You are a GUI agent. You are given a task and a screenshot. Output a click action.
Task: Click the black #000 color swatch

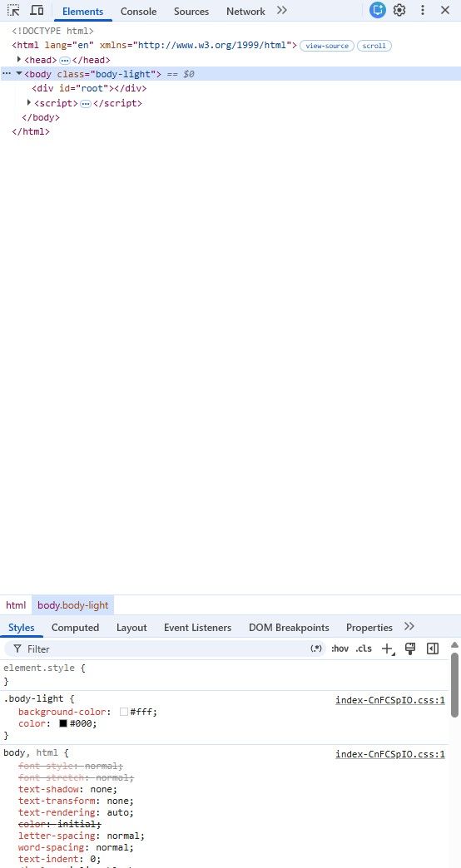click(63, 723)
